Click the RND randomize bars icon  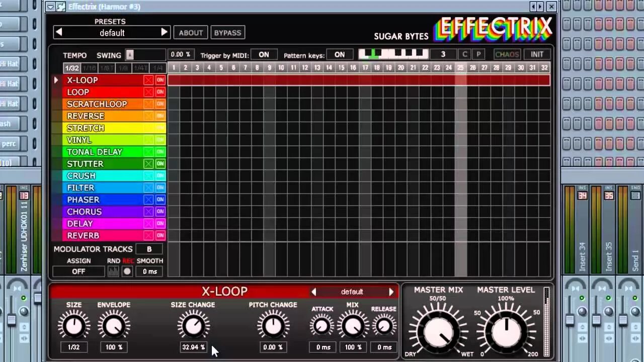click(x=113, y=271)
